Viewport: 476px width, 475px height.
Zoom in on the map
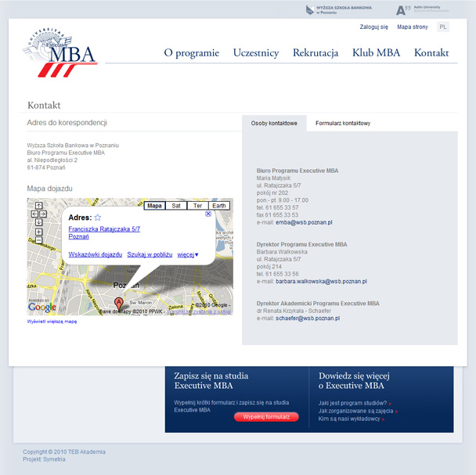point(39,232)
